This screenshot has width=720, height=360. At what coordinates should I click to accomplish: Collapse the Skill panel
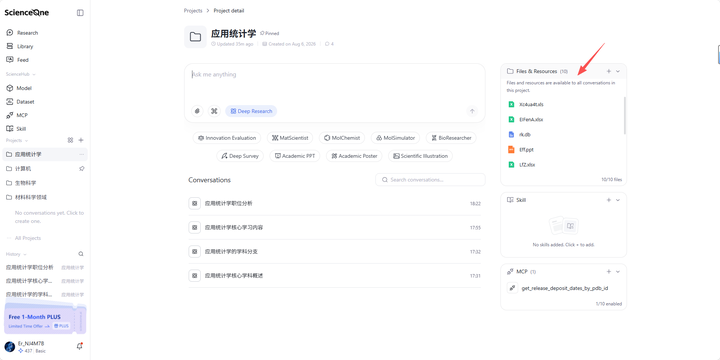pyautogui.click(x=618, y=200)
